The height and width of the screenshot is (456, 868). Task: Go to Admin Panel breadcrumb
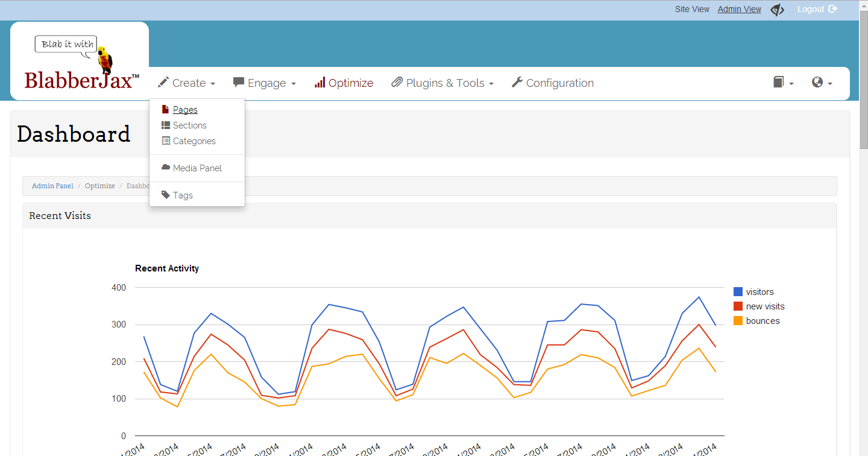pos(52,186)
